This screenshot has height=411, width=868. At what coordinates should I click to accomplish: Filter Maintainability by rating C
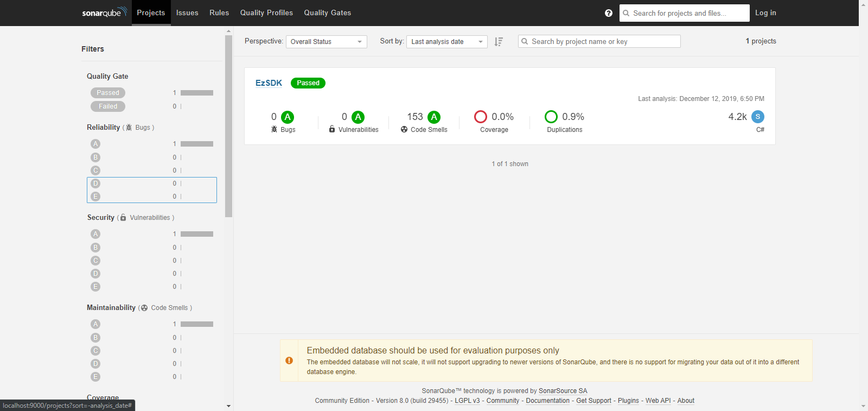coord(152,351)
